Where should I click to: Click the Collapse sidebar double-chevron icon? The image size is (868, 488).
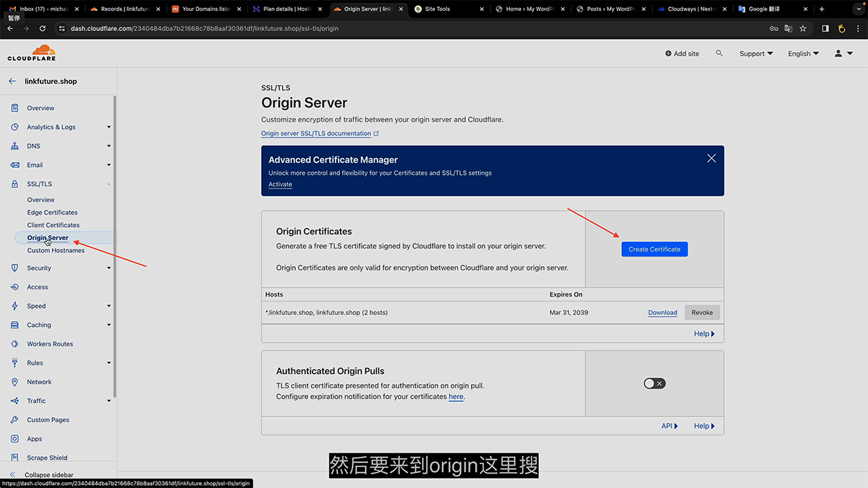pyautogui.click(x=12, y=475)
